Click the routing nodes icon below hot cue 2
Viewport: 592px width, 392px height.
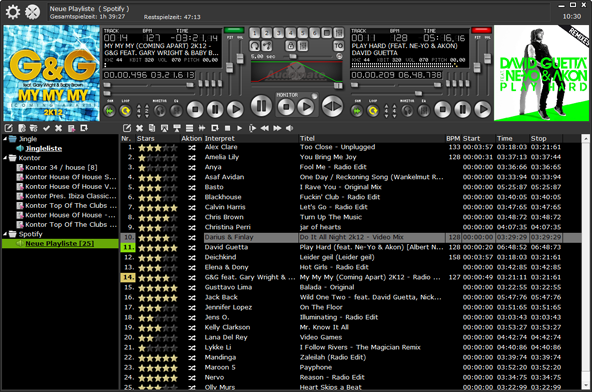click(x=267, y=46)
